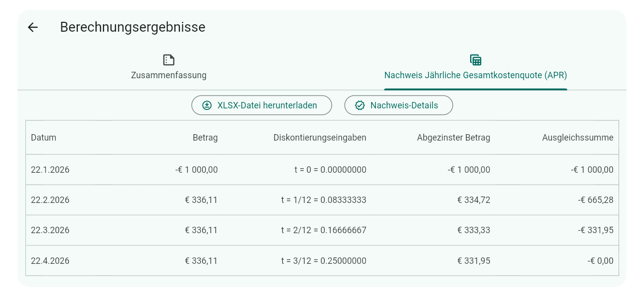Image resolution: width=644 pixels, height=297 pixels.
Task: Select the Diskontierungseingaben column header
Action: 319,138
